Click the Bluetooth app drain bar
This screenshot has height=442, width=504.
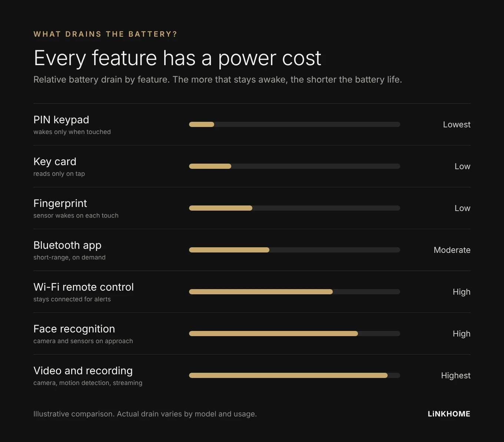pos(295,250)
